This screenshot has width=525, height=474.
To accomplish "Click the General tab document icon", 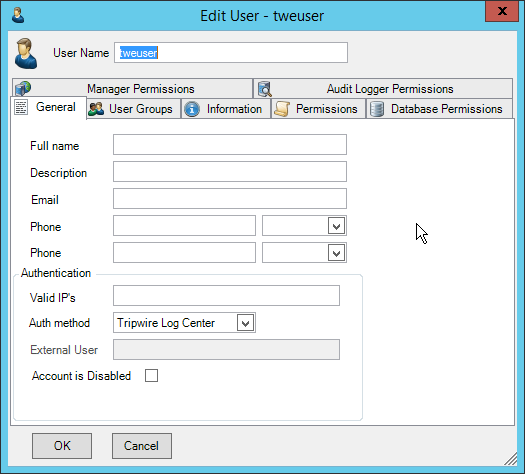I will (x=21, y=107).
